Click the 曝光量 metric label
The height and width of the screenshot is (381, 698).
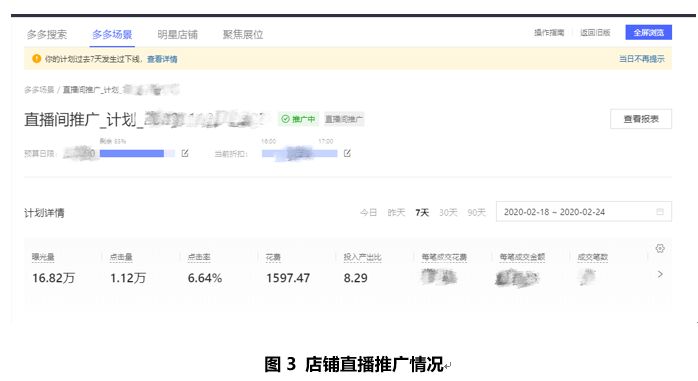pyautogui.click(x=43, y=257)
